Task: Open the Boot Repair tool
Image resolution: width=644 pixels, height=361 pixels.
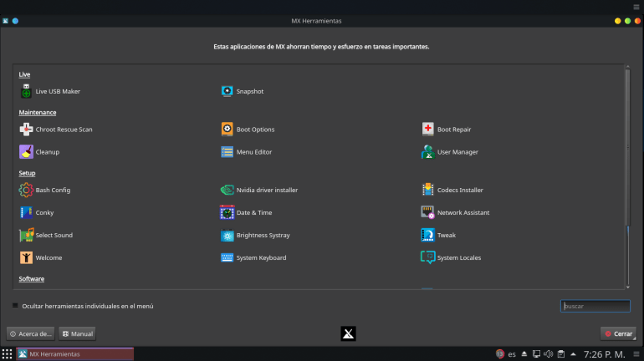Action: [453, 130]
